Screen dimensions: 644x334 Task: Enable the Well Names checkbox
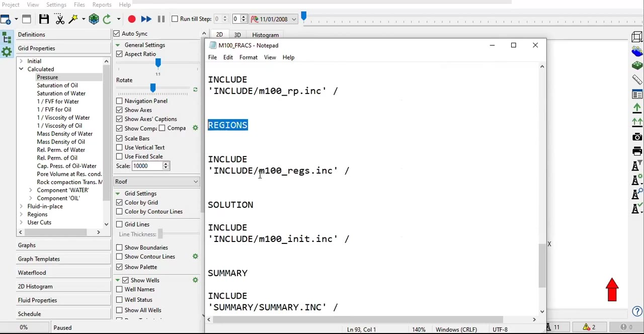tap(119, 289)
